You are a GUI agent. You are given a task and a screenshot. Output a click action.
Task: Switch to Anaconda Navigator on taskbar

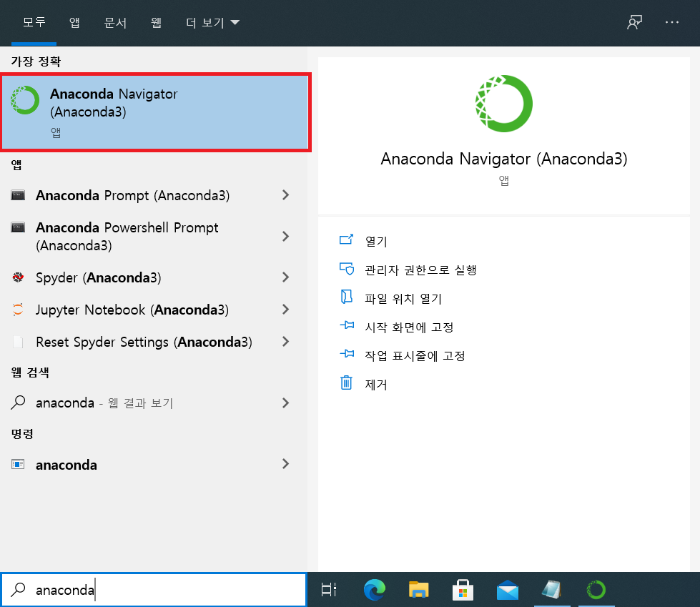pyautogui.click(x=596, y=590)
